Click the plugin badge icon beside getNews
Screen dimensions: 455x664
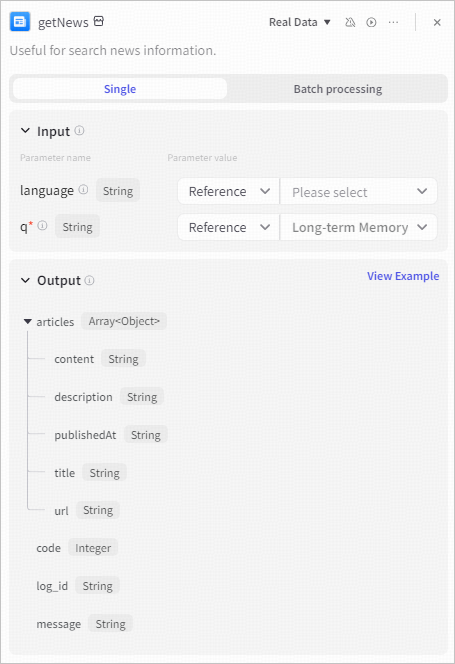click(x=99, y=21)
